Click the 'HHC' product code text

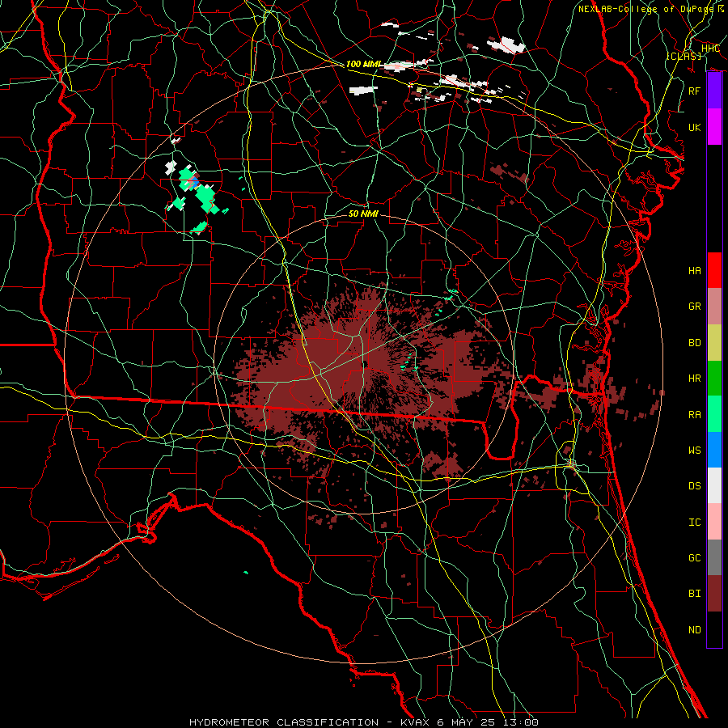pos(710,49)
